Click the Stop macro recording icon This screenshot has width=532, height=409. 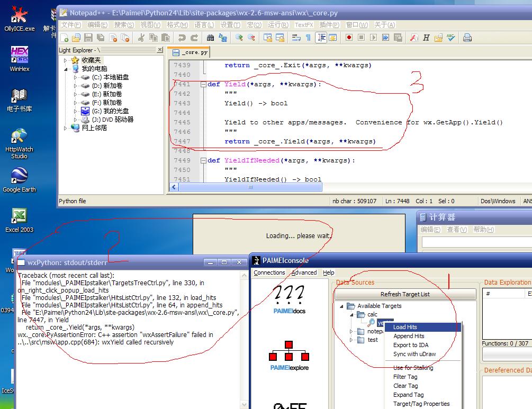(x=361, y=38)
